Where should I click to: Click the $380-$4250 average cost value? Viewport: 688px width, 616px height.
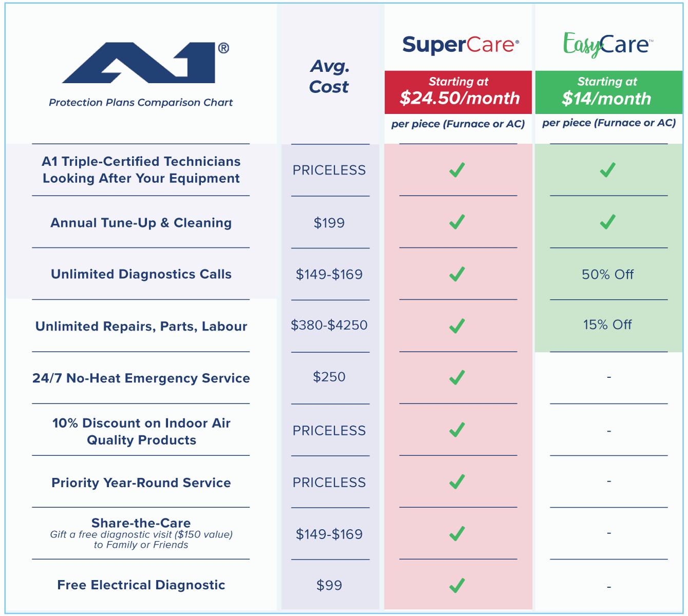[329, 325]
